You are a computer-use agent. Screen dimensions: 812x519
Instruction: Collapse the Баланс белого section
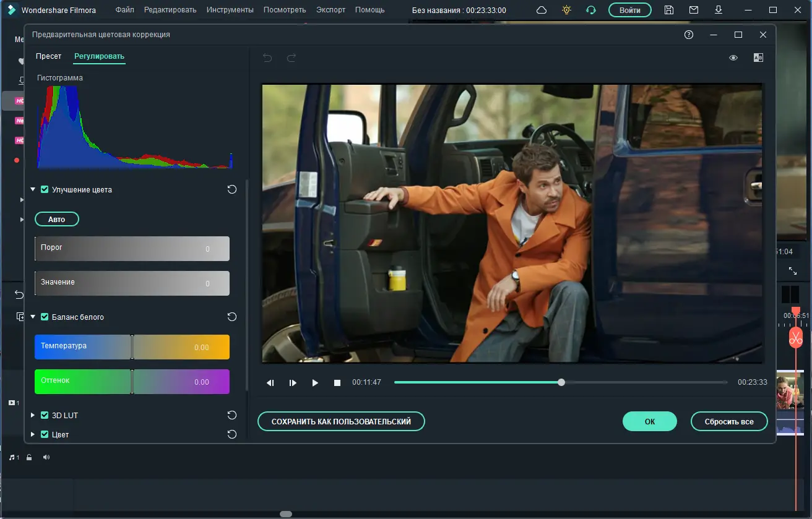coord(33,317)
